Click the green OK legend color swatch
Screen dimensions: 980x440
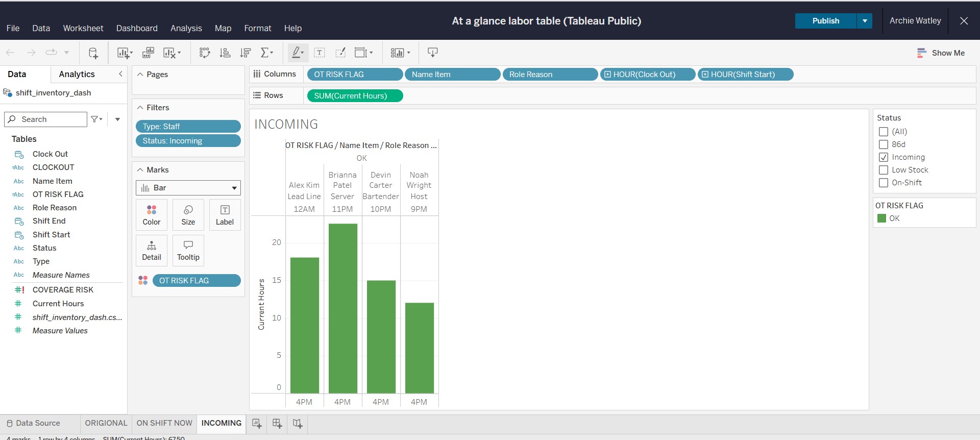[881, 218]
